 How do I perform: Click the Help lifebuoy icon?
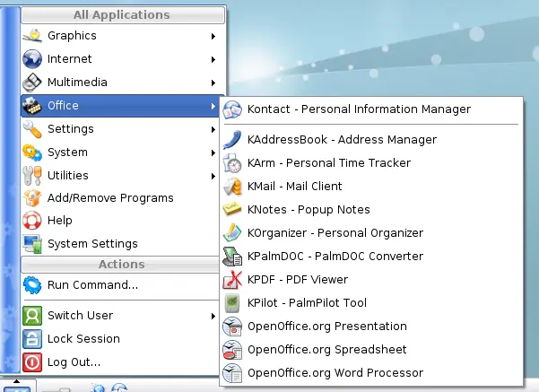click(32, 221)
